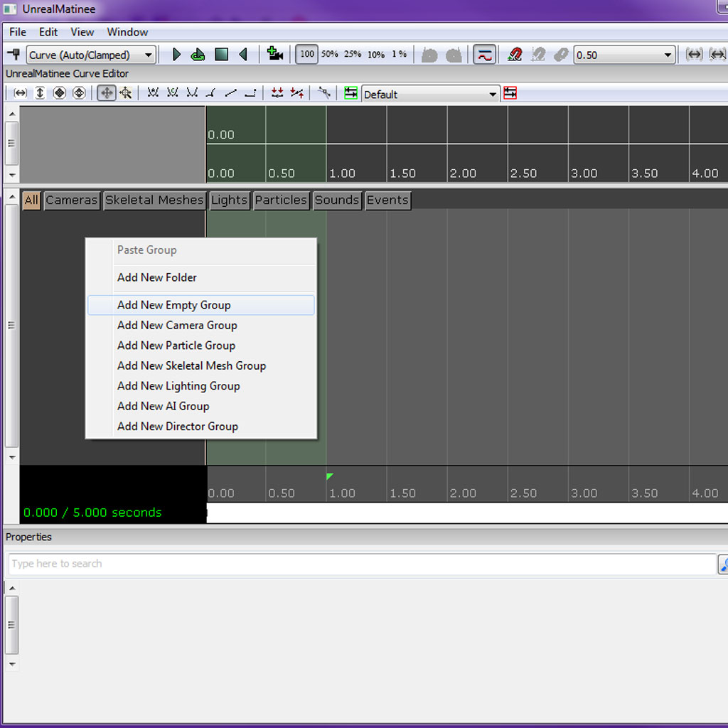Open the View menu
The width and height of the screenshot is (728, 728).
point(82,32)
